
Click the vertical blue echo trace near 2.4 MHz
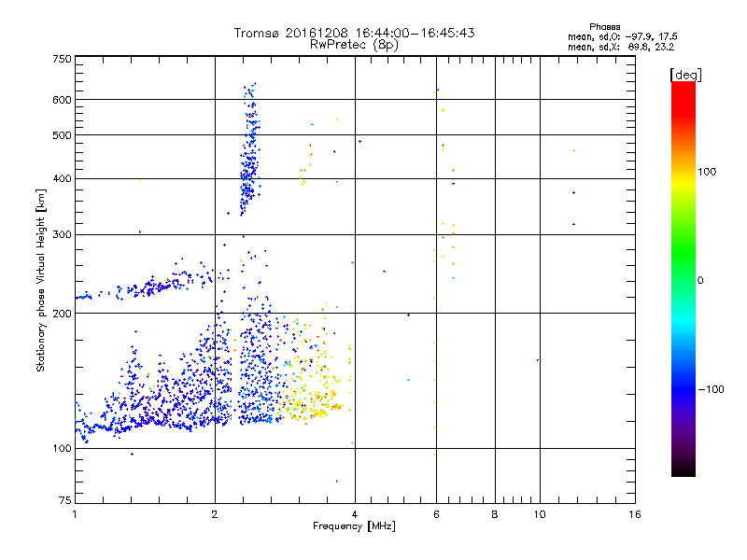click(x=249, y=150)
